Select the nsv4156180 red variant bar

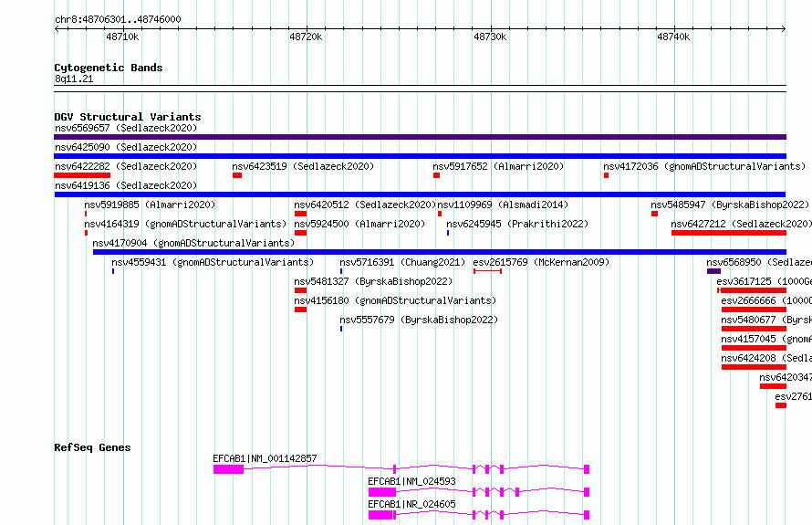[x=300, y=310]
